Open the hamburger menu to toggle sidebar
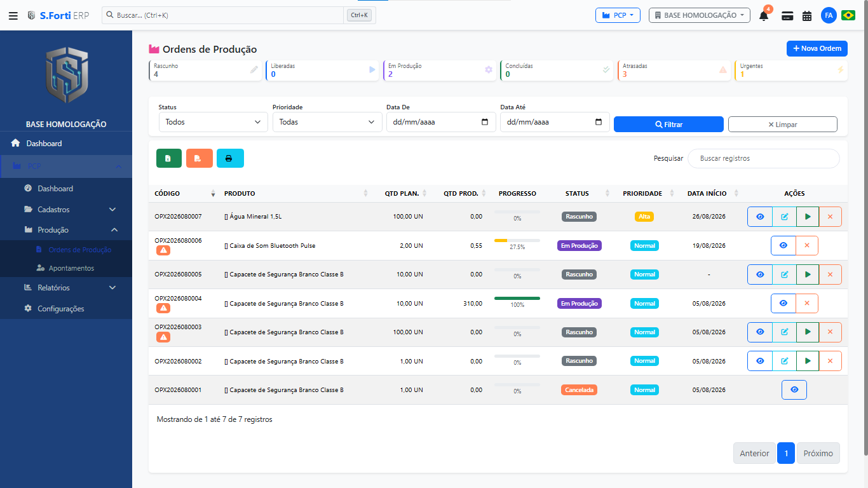This screenshot has height=488, width=868. [13, 15]
